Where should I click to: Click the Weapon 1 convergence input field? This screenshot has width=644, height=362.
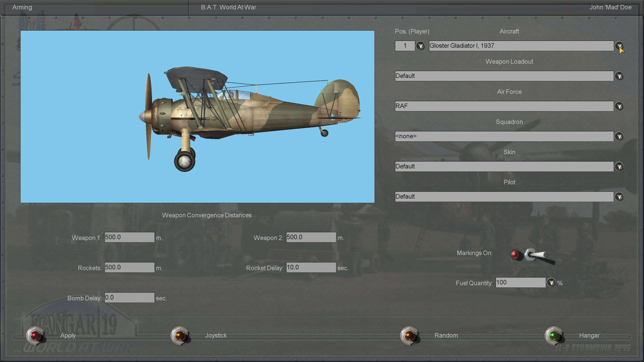pyautogui.click(x=129, y=237)
